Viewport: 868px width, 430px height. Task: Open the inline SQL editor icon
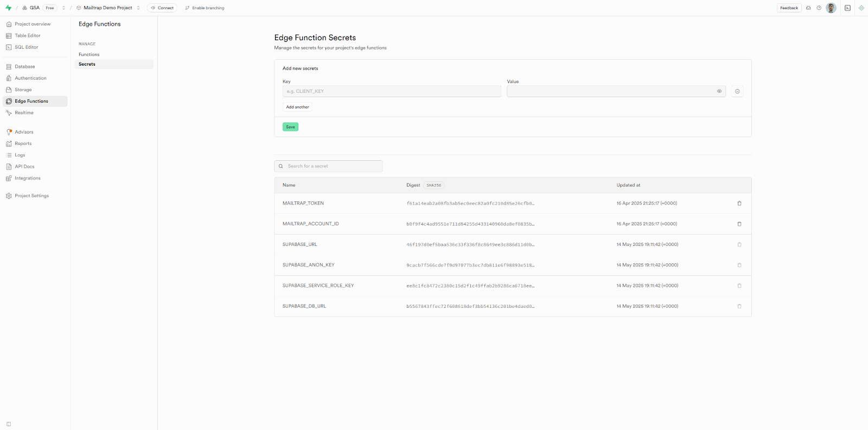847,8
